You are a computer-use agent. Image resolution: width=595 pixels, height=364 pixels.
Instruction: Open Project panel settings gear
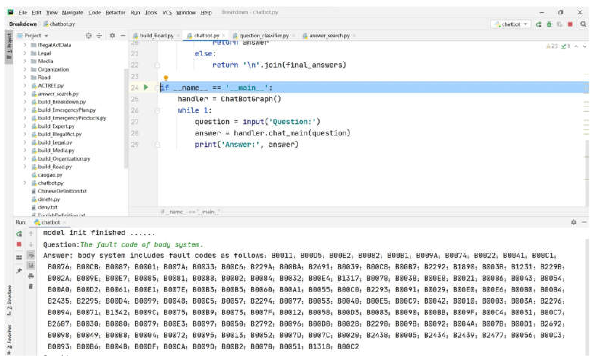click(x=112, y=36)
